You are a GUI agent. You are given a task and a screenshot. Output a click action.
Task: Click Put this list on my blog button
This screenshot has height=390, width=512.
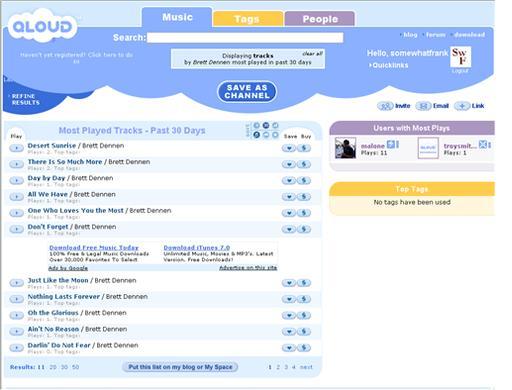tap(180, 367)
